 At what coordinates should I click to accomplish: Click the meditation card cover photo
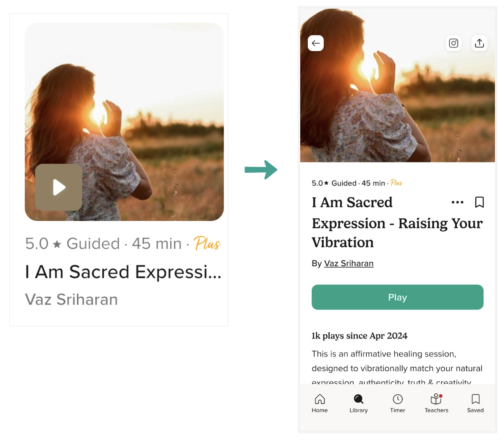tap(124, 122)
